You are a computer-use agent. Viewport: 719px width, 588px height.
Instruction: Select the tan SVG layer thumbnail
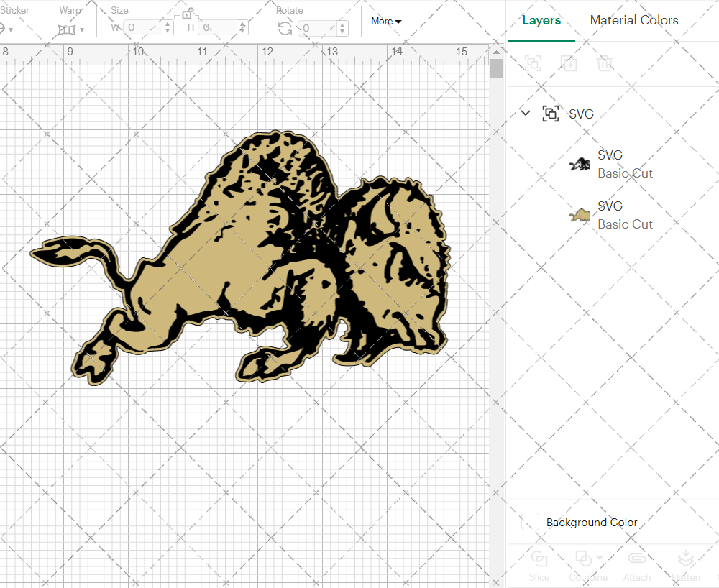(x=580, y=215)
